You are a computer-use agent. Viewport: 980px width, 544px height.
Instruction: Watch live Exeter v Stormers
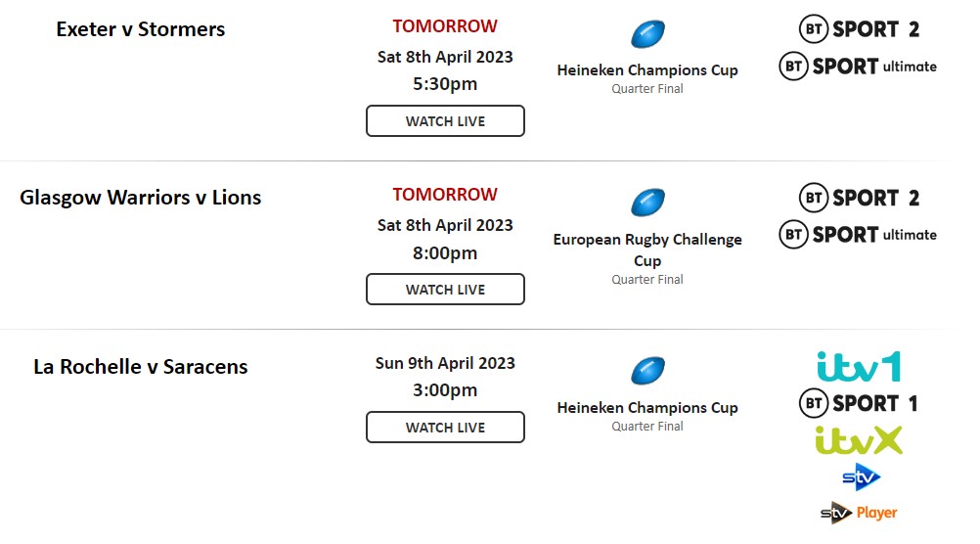445,120
